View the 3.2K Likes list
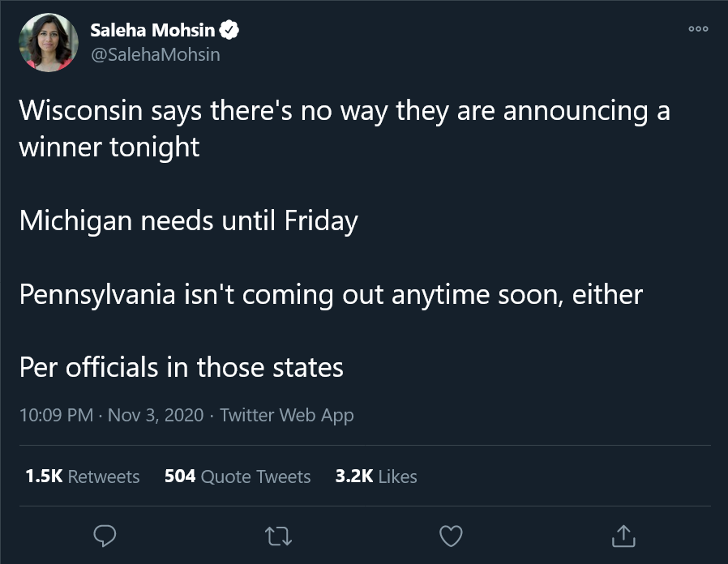The width and height of the screenshot is (728, 564). pos(376,476)
